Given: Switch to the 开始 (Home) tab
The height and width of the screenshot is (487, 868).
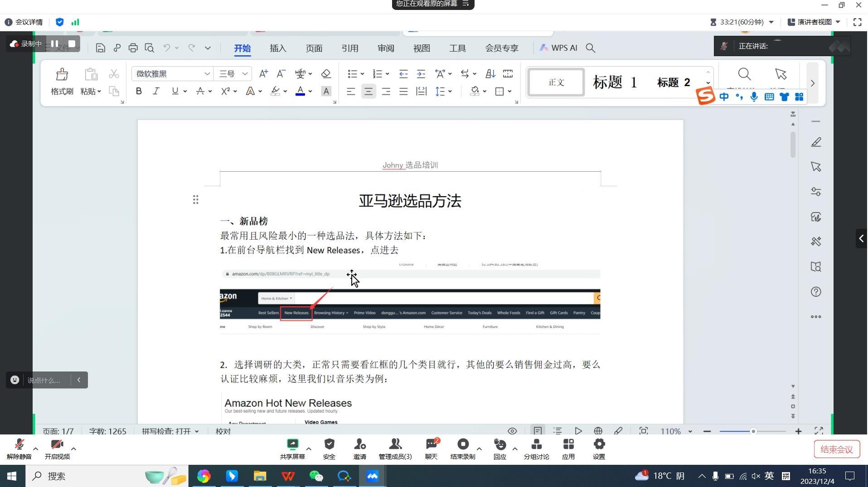Looking at the screenshot, I should (242, 48).
